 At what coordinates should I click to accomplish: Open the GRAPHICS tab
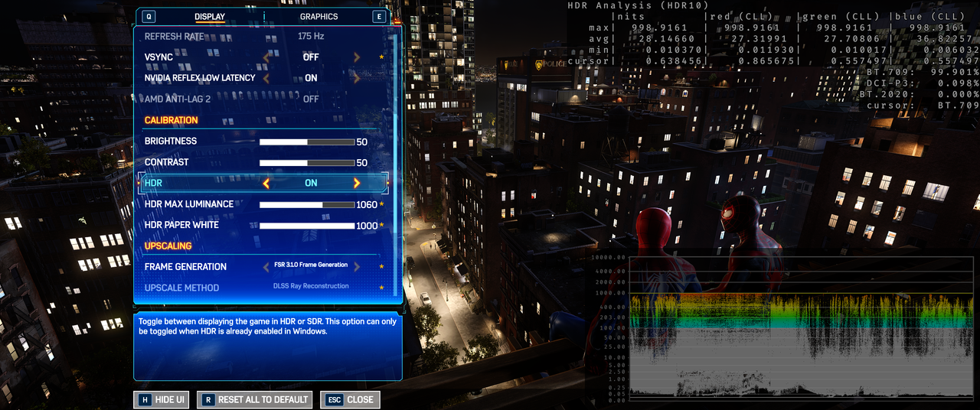click(318, 16)
